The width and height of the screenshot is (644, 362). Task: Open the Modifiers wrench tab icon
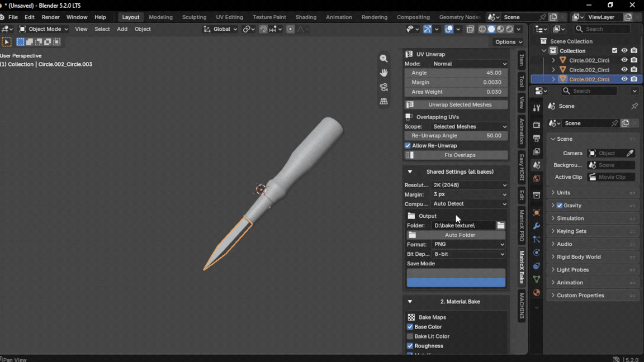tap(537, 226)
